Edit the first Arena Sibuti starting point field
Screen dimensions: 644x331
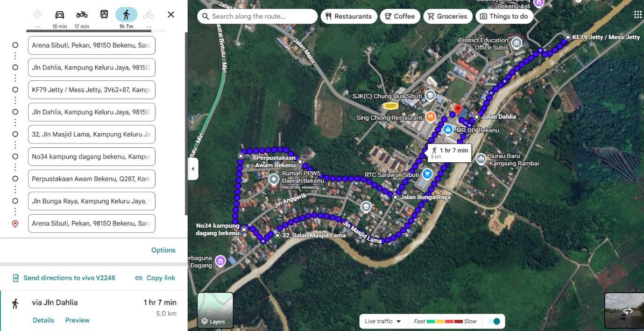92,45
